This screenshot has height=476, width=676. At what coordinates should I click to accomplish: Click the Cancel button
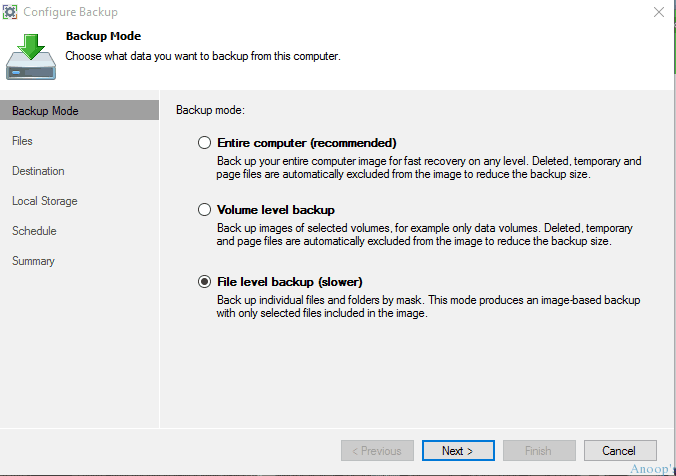pyautogui.click(x=620, y=451)
